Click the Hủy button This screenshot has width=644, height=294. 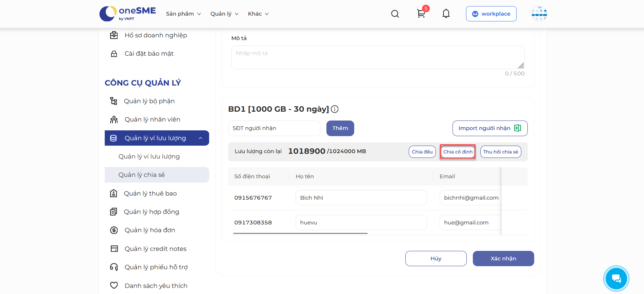coord(436,259)
